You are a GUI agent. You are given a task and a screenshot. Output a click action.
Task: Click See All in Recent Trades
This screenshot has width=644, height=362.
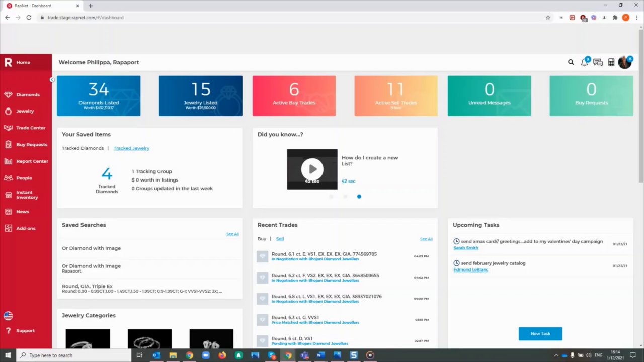(x=426, y=239)
